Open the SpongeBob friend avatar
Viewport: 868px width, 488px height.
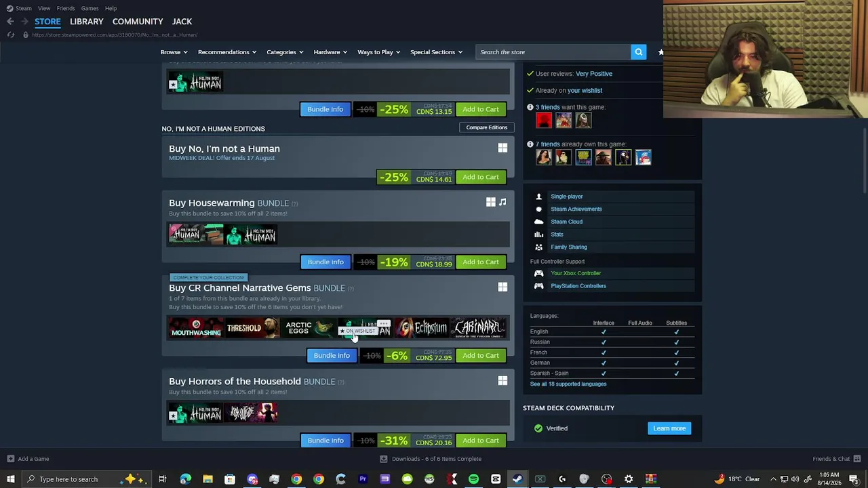pos(584,158)
